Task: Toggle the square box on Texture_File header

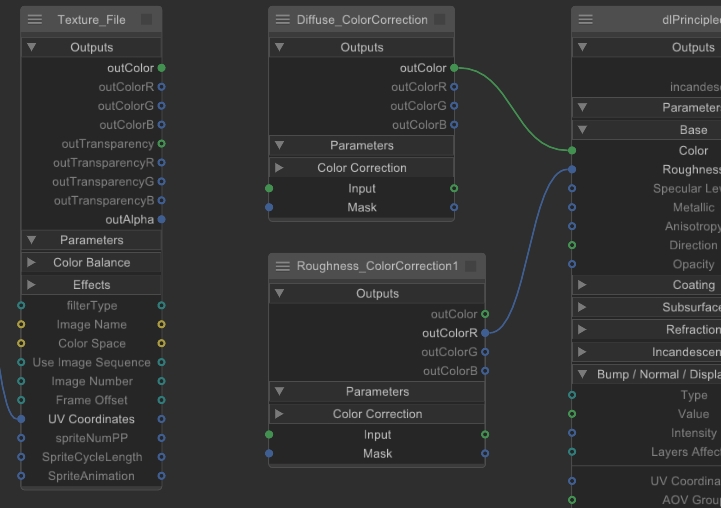Action: tap(147, 20)
